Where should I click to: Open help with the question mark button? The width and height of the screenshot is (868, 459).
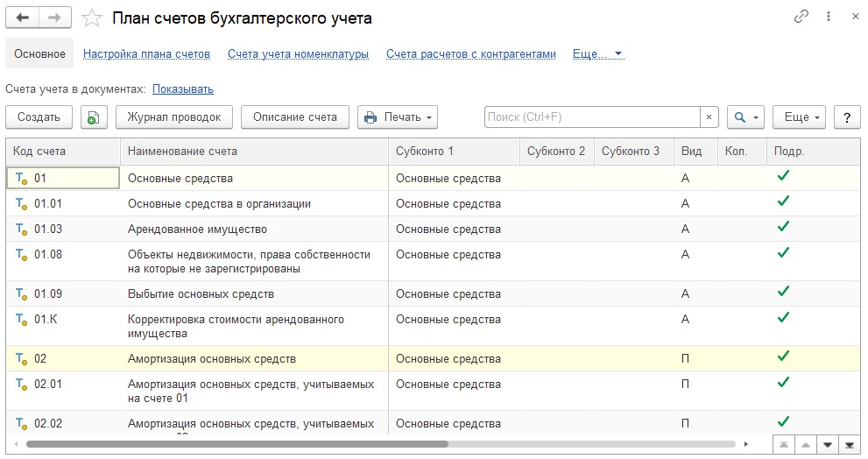(847, 117)
